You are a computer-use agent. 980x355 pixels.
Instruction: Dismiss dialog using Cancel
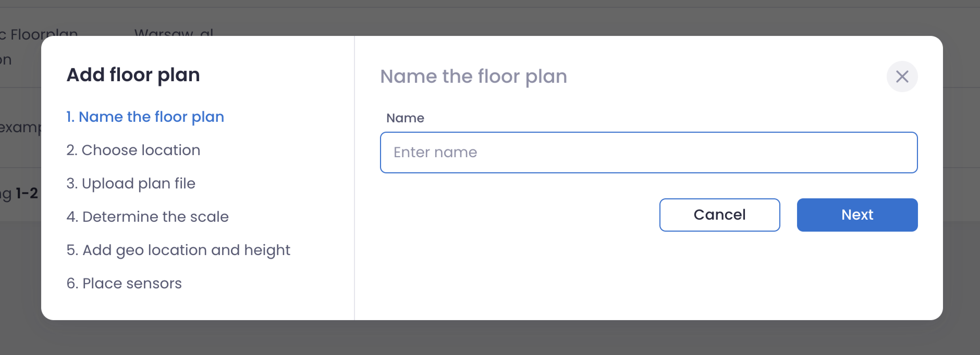tap(719, 215)
